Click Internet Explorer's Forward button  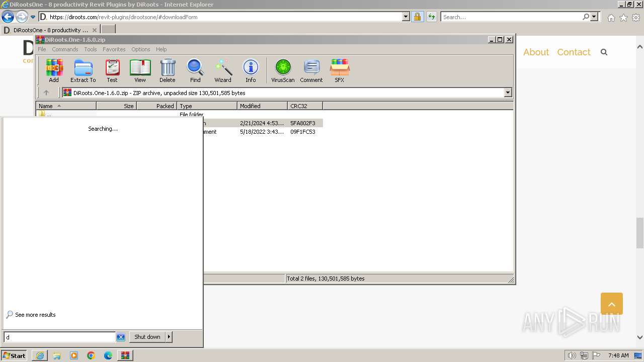(x=21, y=17)
